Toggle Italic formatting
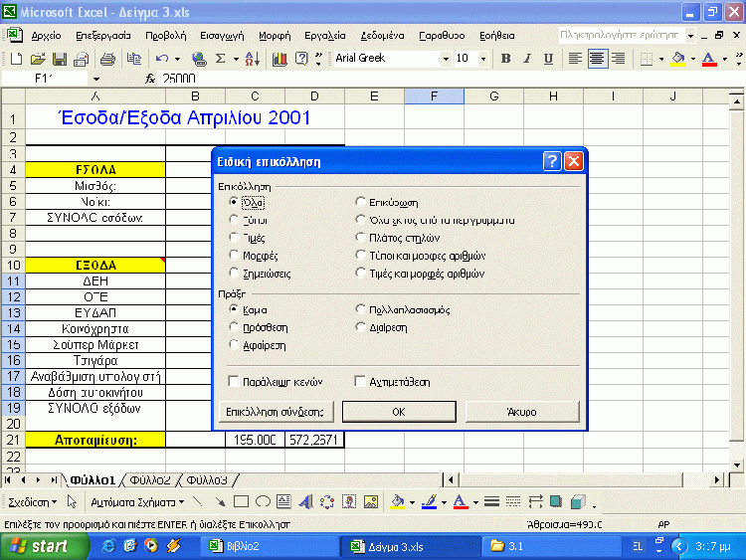Image resolution: width=746 pixels, height=560 pixels. coord(527,59)
